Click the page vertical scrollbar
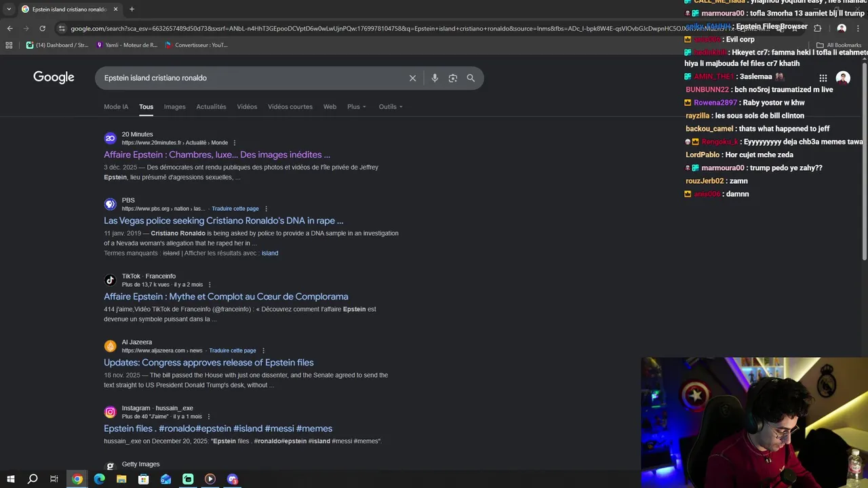Screen dimensions: 868x488 pos(864,163)
